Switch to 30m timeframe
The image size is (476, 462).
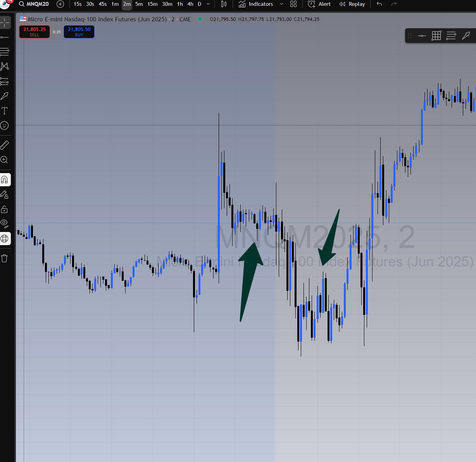coord(167,4)
